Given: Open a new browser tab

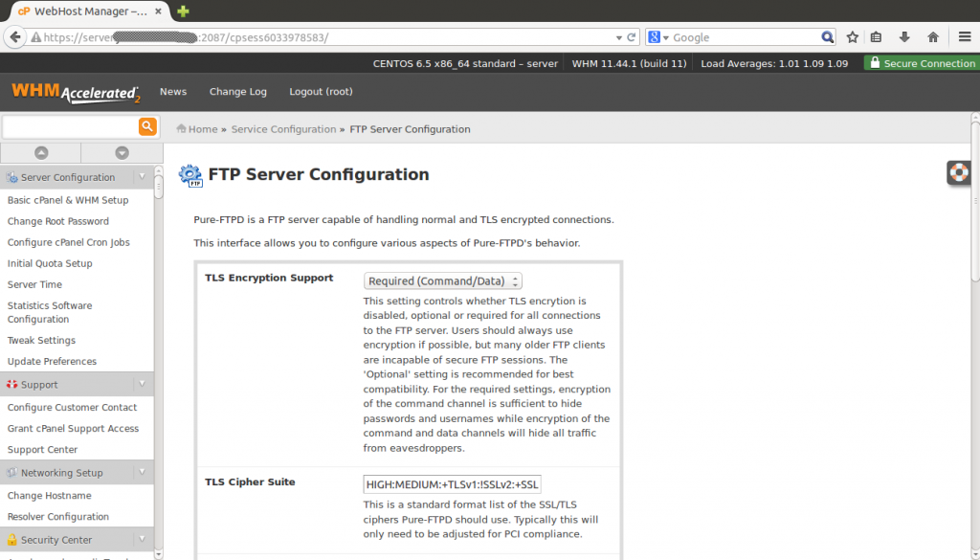Looking at the screenshot, I should 183,11.
